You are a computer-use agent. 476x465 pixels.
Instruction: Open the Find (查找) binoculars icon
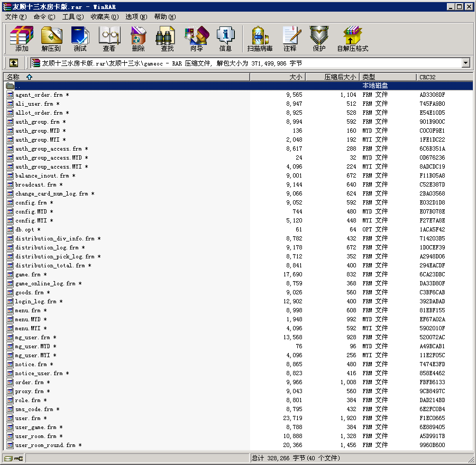coord(167,39)
